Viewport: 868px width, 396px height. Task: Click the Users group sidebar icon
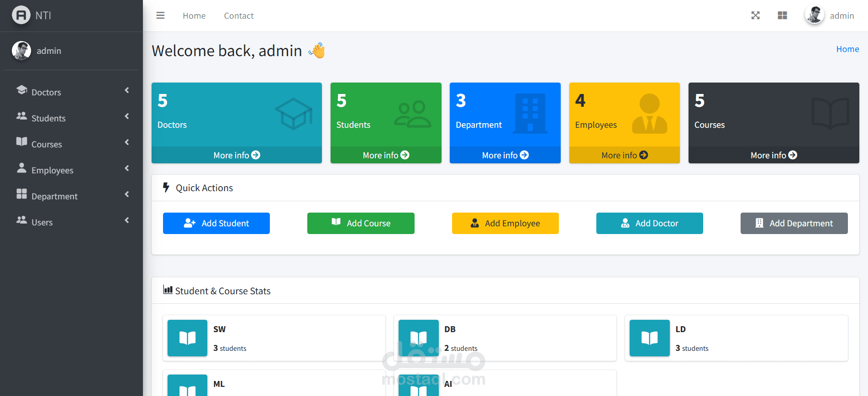coord(22,220)
